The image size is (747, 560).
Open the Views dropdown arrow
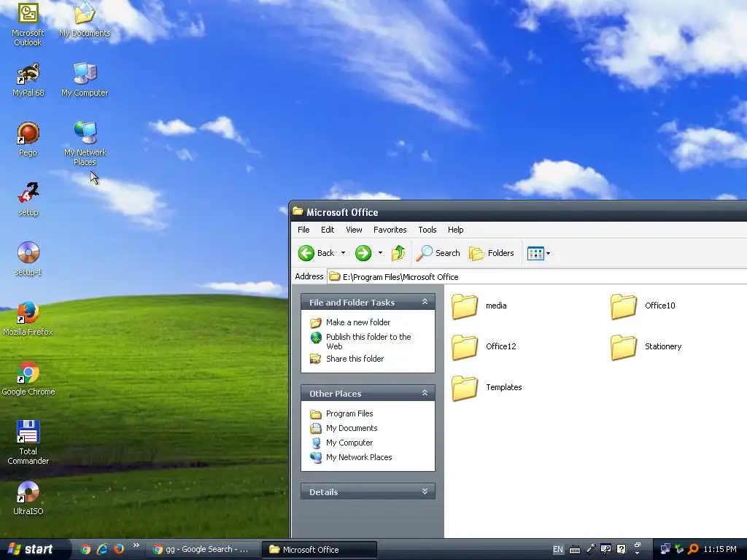(548, 253)
